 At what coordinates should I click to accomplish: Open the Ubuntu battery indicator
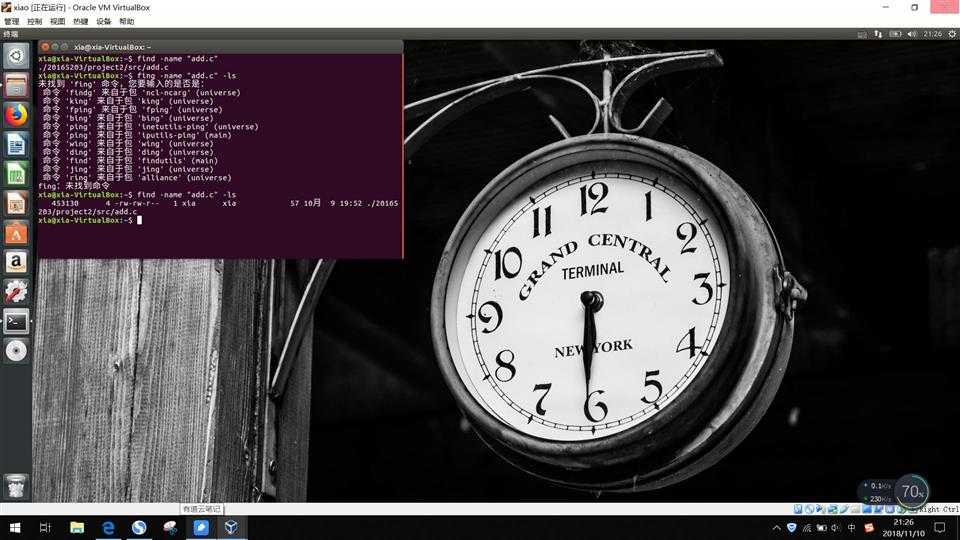pos(895,34)
